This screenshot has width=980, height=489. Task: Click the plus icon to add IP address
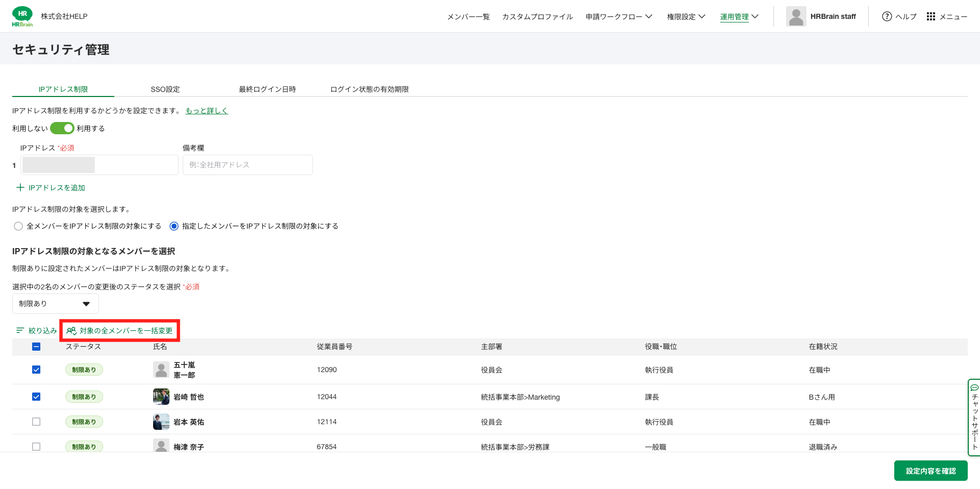[20, 187]
